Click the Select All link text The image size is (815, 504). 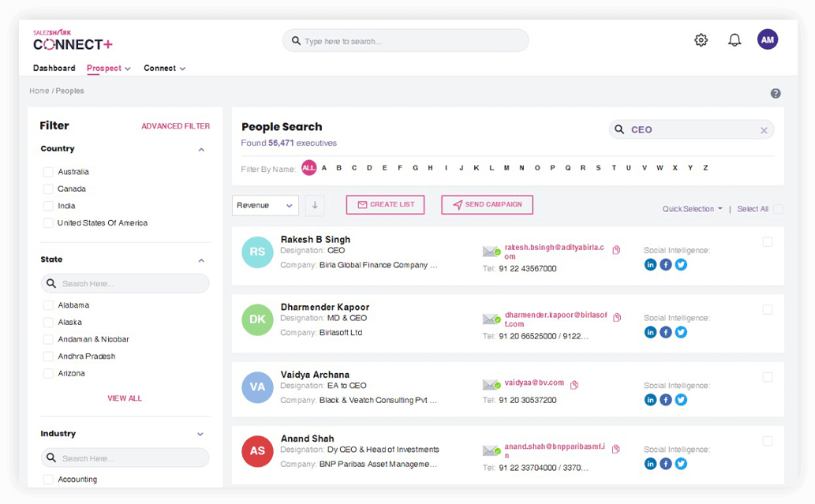pyautogui.click(x=753, y=209)
